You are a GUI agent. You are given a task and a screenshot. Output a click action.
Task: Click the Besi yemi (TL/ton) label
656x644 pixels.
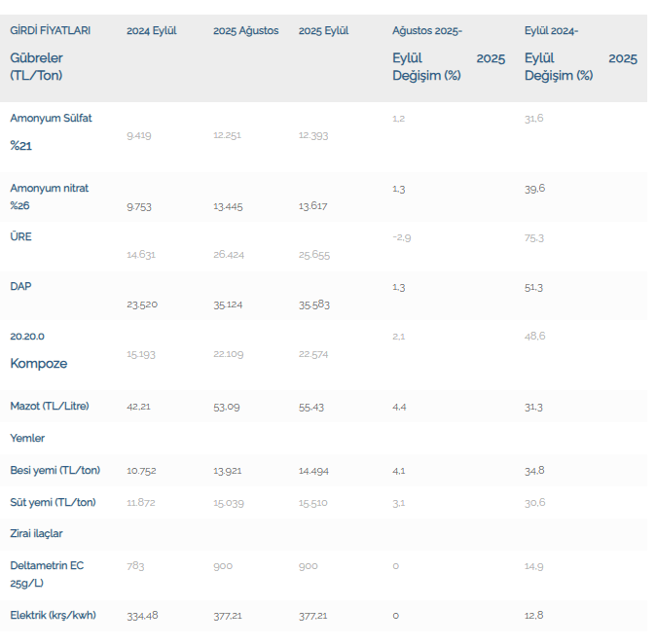point(55,470)
